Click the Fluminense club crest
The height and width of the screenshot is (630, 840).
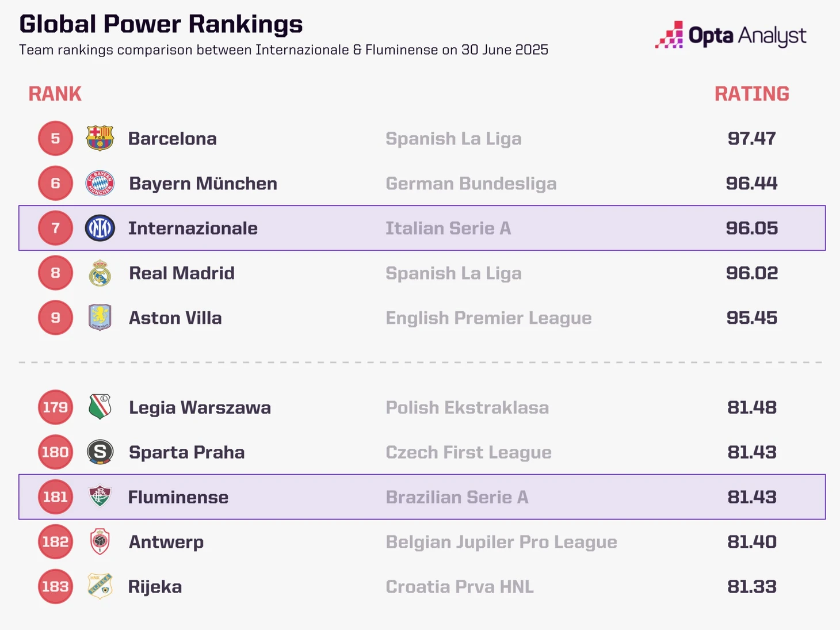point(100,497)
